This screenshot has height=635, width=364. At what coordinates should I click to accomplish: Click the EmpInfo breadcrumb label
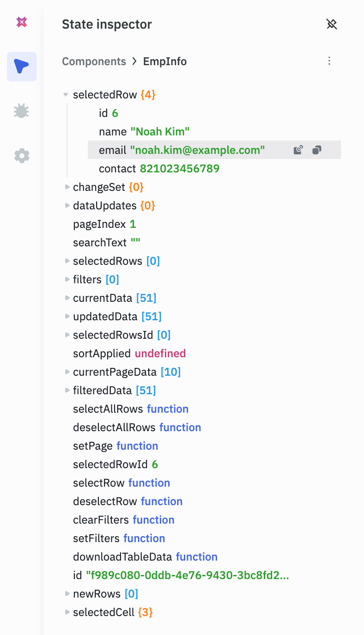165,61
